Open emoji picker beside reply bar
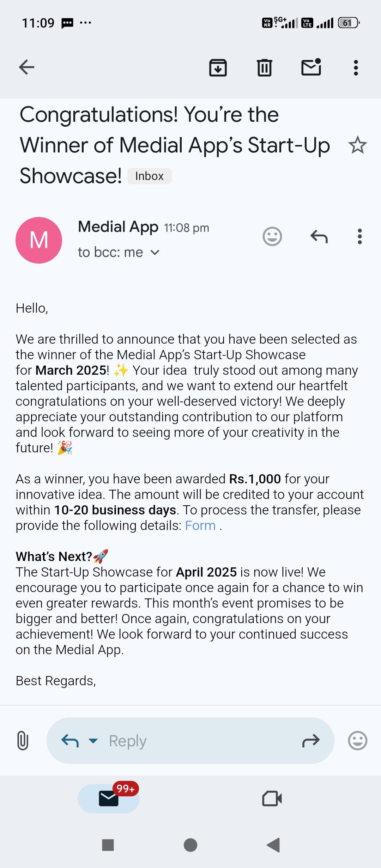Image resolution: width=381 pixels, height=868 pixels. [357, 740]
